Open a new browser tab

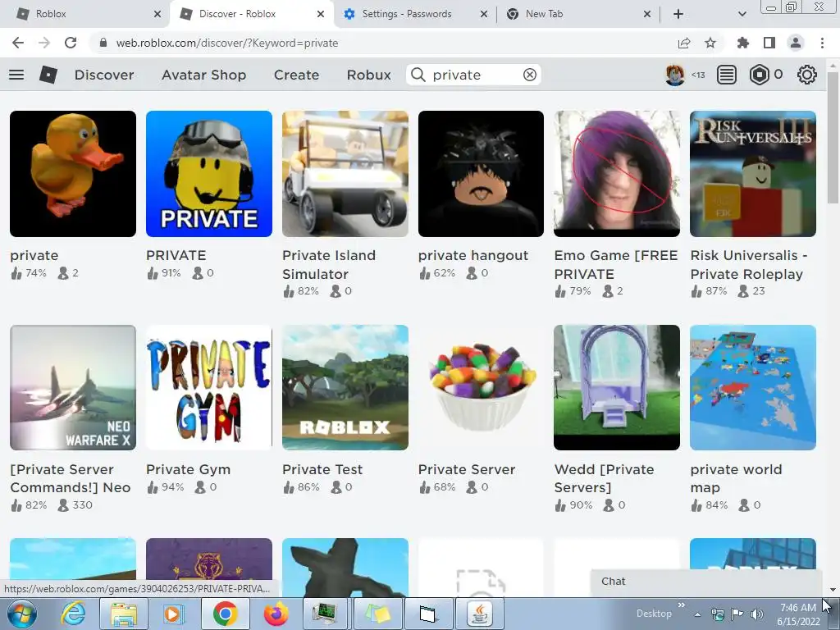click(x=678, y=14)
